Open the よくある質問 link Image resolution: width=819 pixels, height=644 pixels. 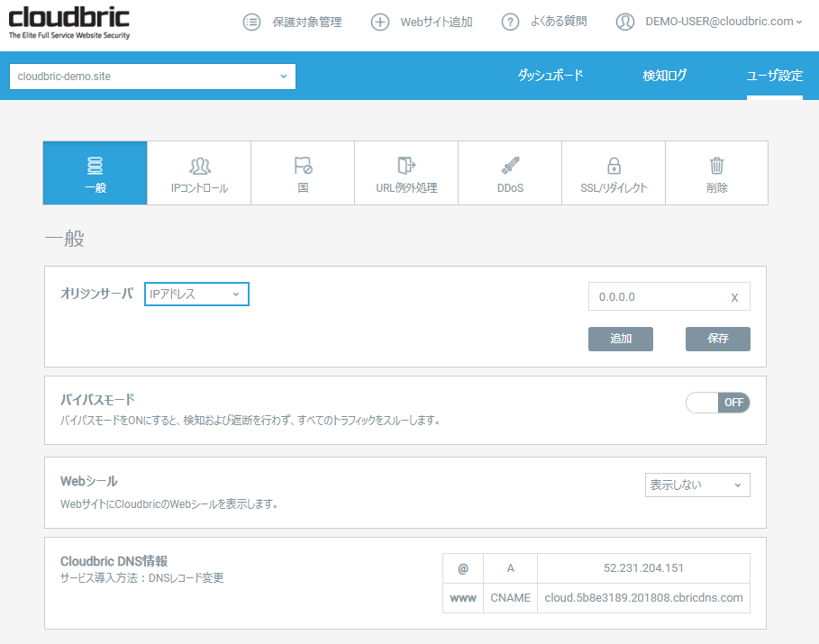[x=559, y=22]
